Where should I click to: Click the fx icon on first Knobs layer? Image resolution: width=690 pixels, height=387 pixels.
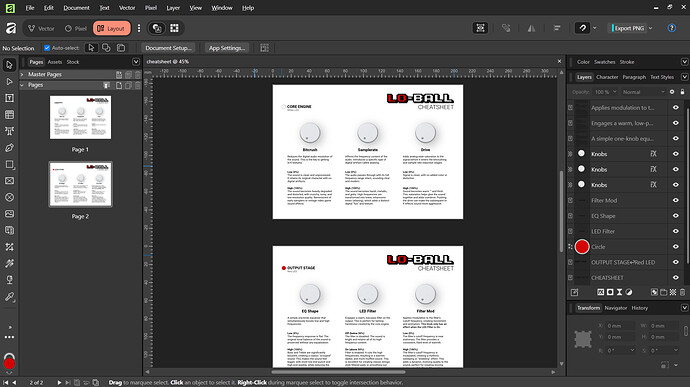coord(653,154)
